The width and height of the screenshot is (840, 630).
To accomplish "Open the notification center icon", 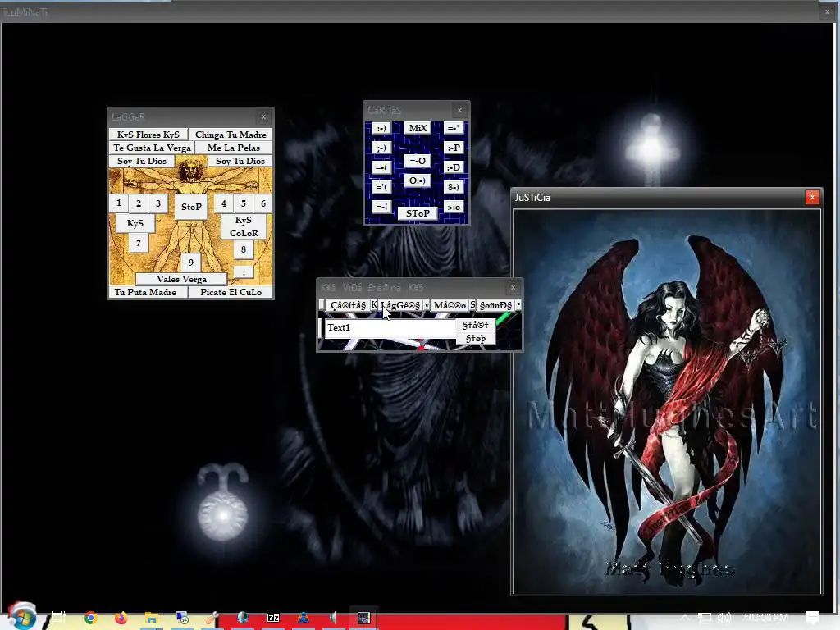I will 813,617.
